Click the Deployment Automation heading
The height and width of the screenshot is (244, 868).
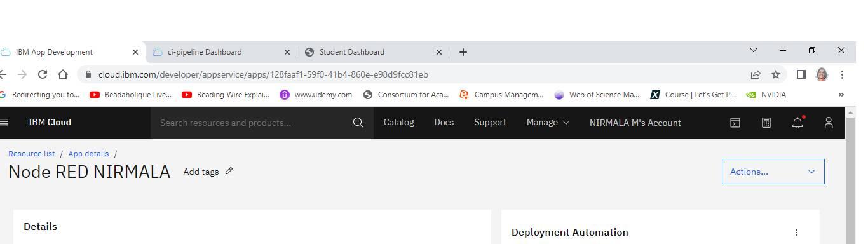pos(570,233)
